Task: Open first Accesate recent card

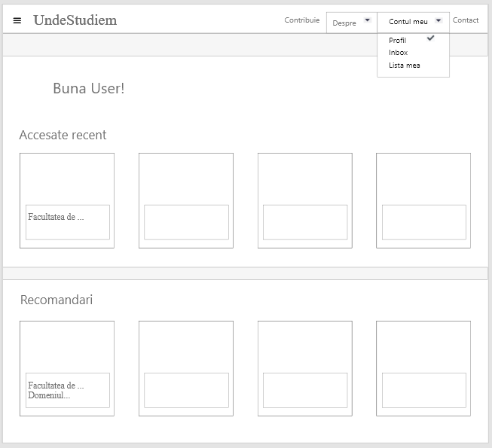Action: click(x=67, y=179)
